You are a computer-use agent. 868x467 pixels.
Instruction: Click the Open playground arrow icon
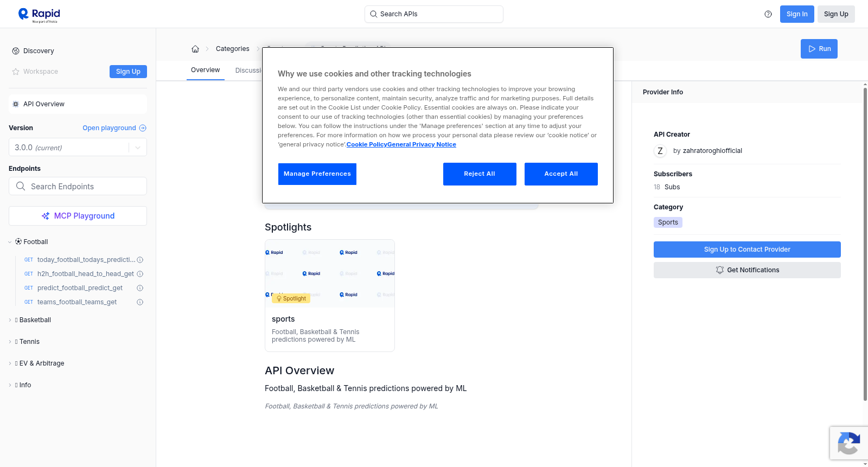click(x=143, y=128)
